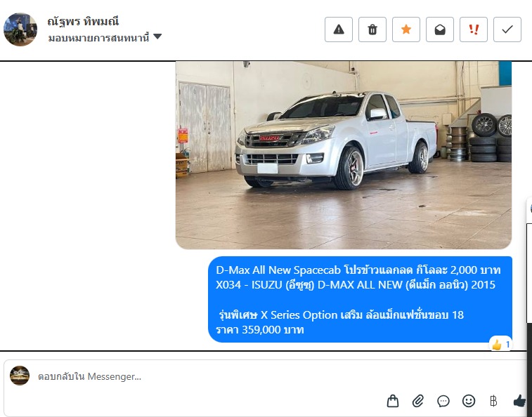Open the silver Isuzu D-Max photo
532x417 pixels.
click(x=344, y=155)
